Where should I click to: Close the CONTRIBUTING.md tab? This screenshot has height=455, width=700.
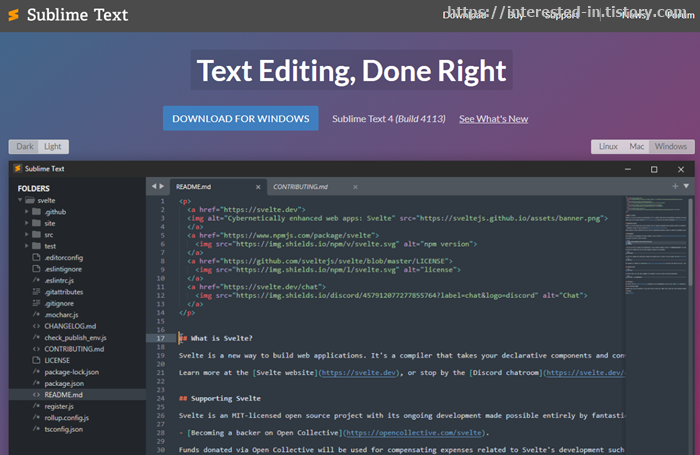tap(355, 187)
